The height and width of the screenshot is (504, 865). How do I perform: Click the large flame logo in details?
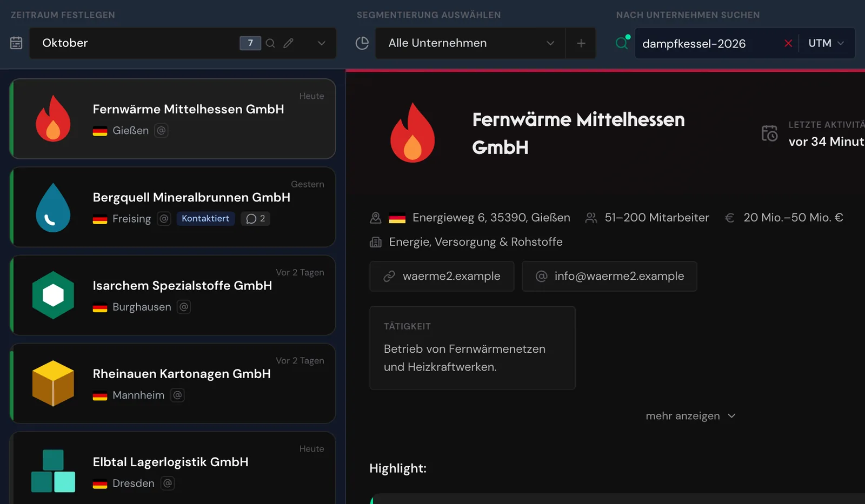tap(412, 132)
